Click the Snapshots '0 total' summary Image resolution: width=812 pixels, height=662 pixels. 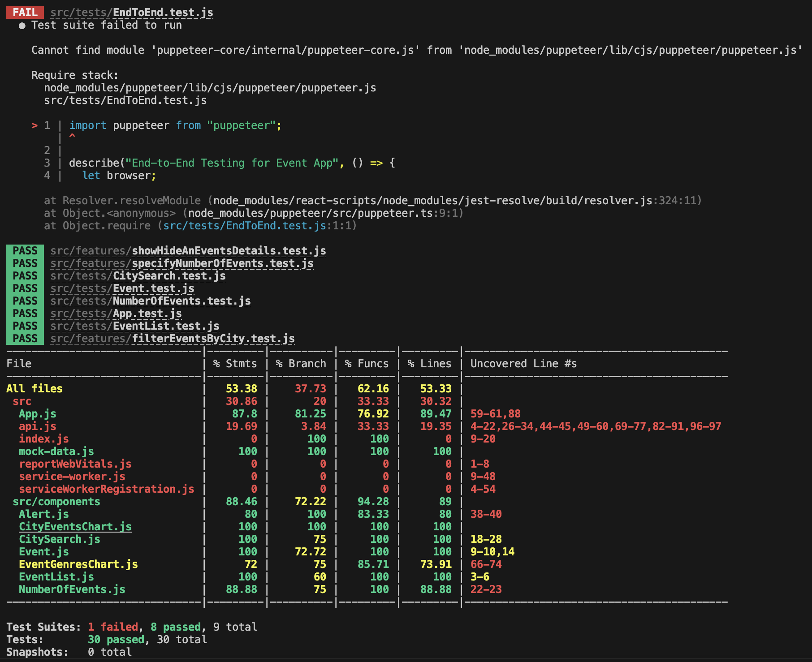[x=110, y=652]
